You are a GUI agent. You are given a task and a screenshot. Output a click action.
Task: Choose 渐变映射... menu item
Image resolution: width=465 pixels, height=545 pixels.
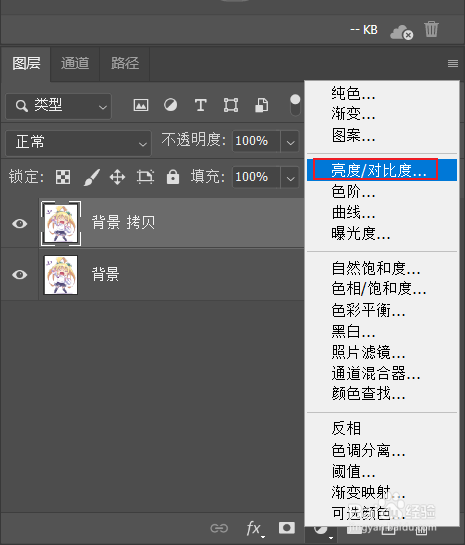pos(382,492)
